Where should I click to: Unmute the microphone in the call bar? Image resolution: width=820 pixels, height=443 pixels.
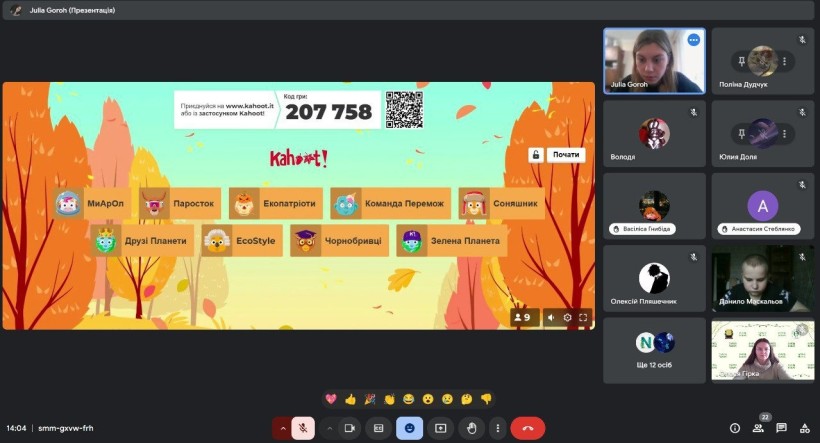303,428
